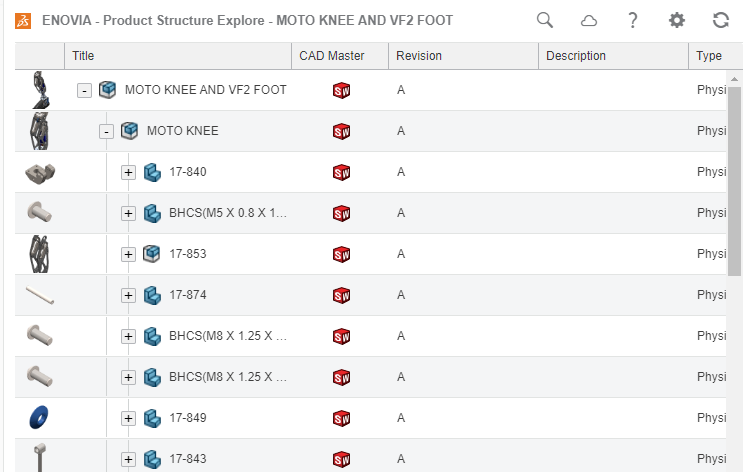Click part icon beside 17-840
The height and width of the screenshot is (472, 751).
point(152,172)
